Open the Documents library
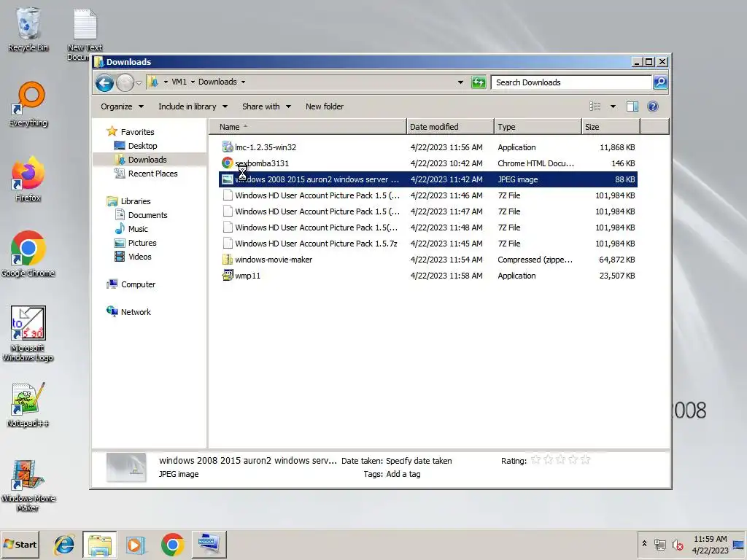This screenshot has height=560, width=747. click(x=147, y=215)
